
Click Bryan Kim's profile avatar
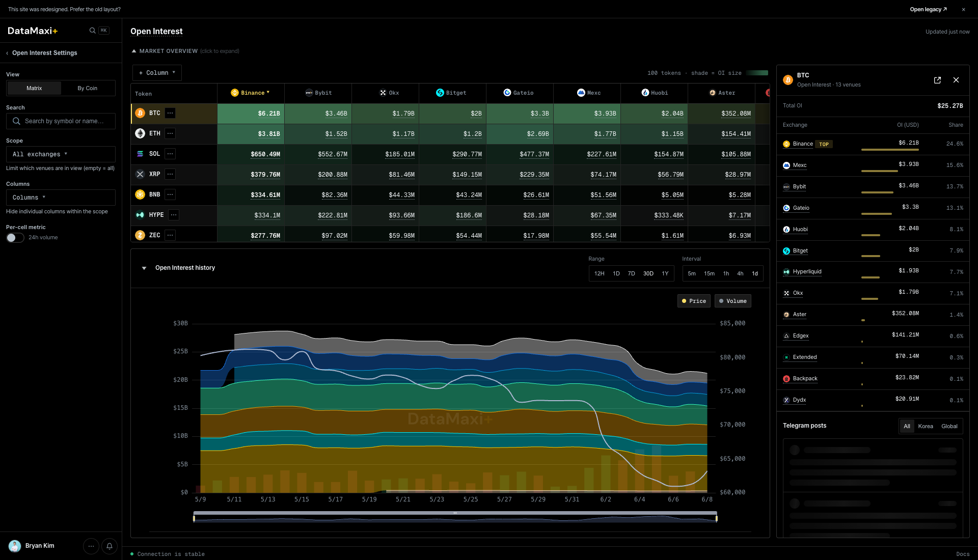[x=15, y=546]
